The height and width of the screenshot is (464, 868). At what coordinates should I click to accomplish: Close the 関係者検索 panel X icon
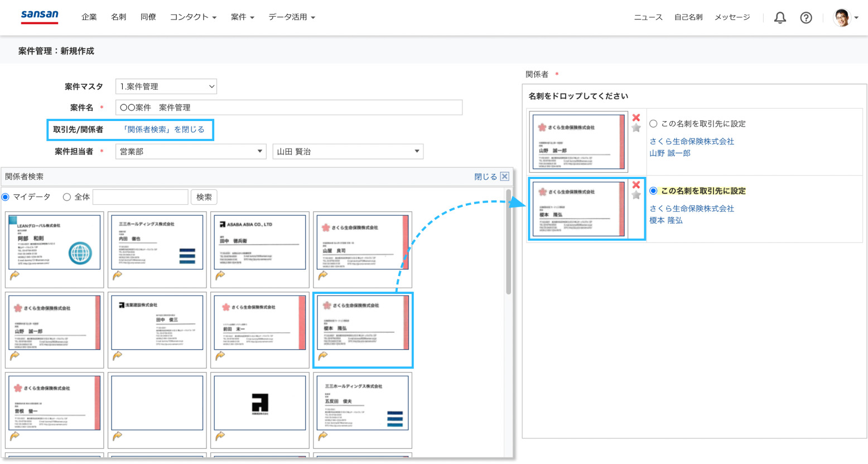[x=504, y=176]
